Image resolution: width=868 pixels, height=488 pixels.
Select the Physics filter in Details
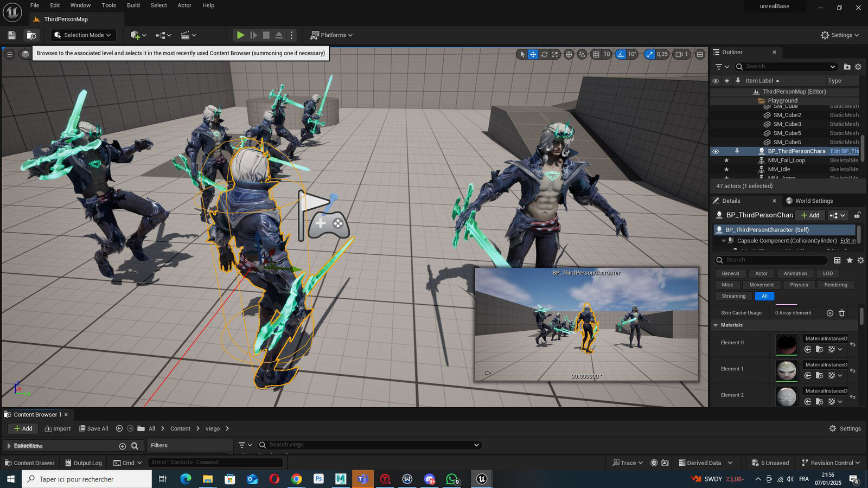click(799, 285)
